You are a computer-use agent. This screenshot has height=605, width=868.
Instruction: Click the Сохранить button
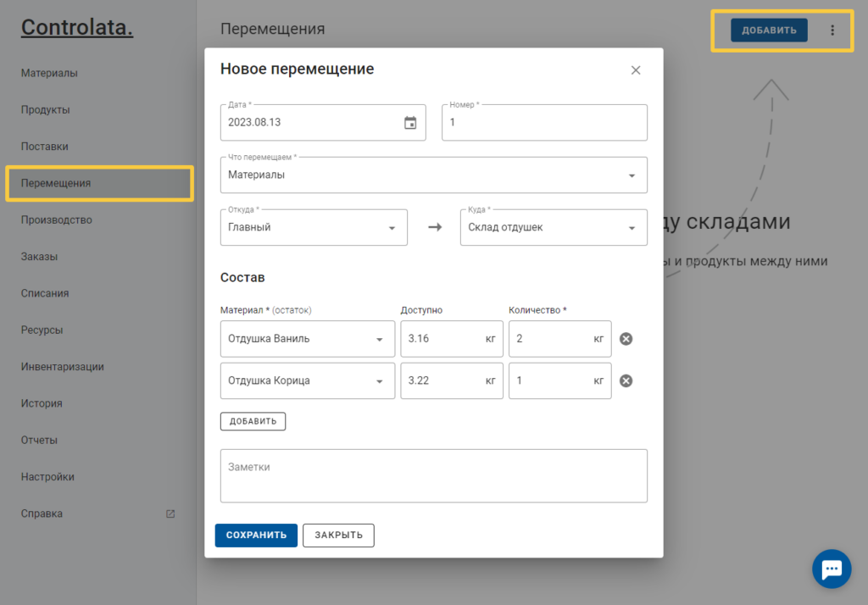256,536
